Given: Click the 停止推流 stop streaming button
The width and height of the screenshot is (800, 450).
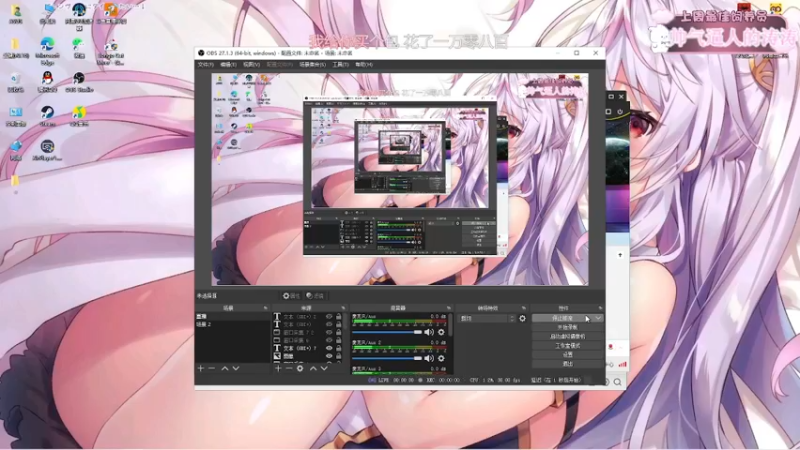Looking at the screenshot, I should 562,318.
